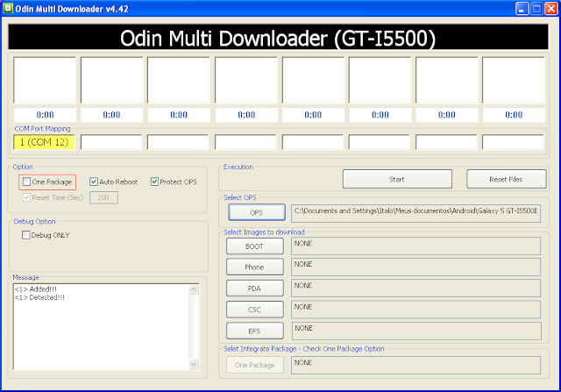561x392 pixels.
Task: Click the Reset Time value field showing 200
Action: (103, 197)
